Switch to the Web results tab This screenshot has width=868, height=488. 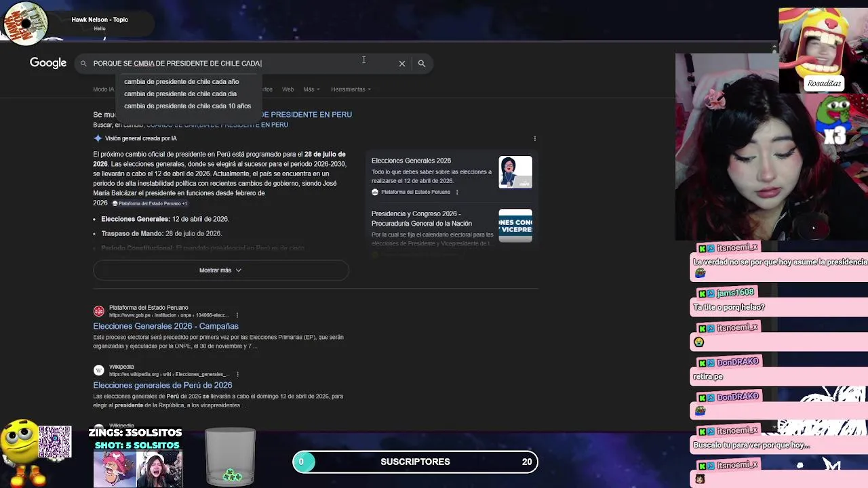coord(288,89)
